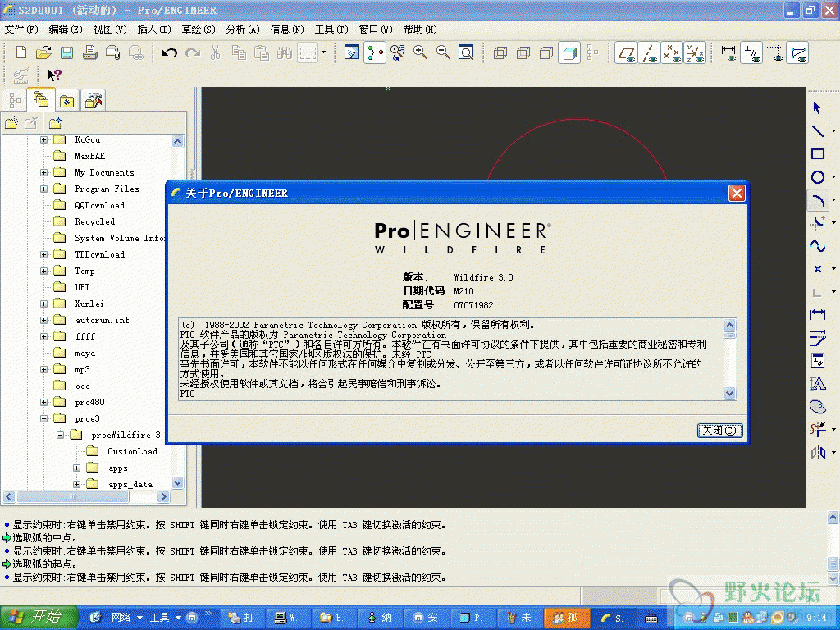
Task: Collapse the proe3 folder
Action: coord(44,419)
